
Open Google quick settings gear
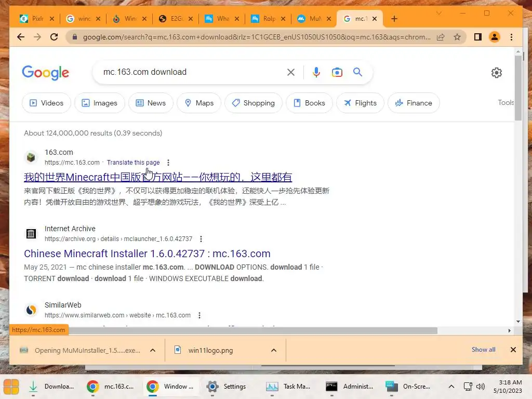[x=496, y=73]
